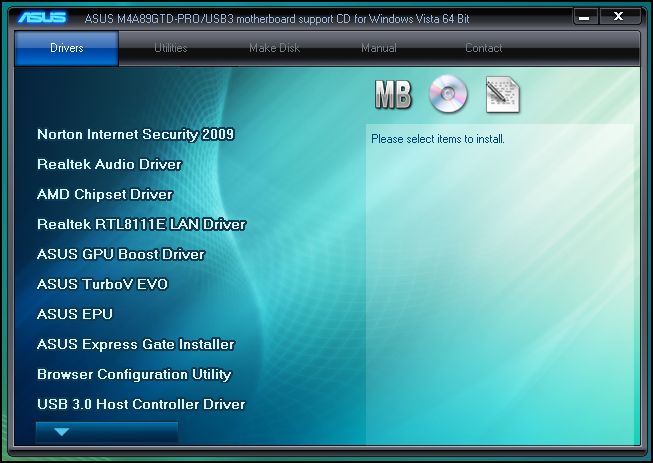The width and height of the screenshot is (653, 463).
Task: Select ASUS Express Gate Installer
Action: 136,344
